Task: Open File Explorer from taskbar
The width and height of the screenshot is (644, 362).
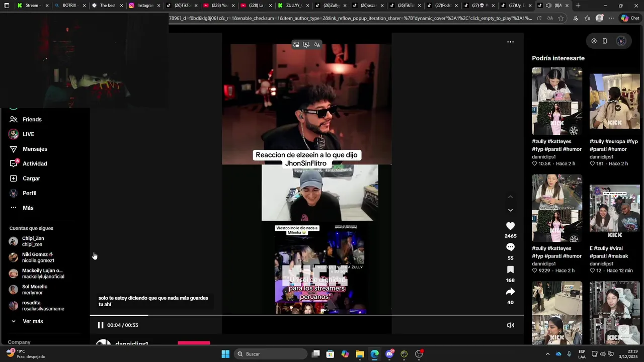Action: click(x=360, y=354)
